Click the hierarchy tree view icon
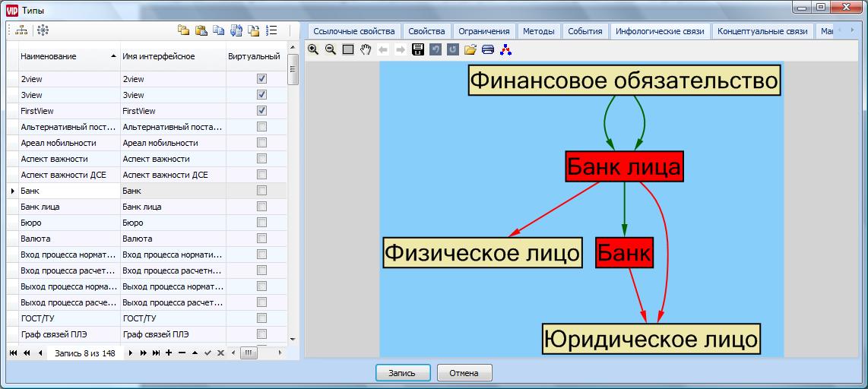 (21, 30)
